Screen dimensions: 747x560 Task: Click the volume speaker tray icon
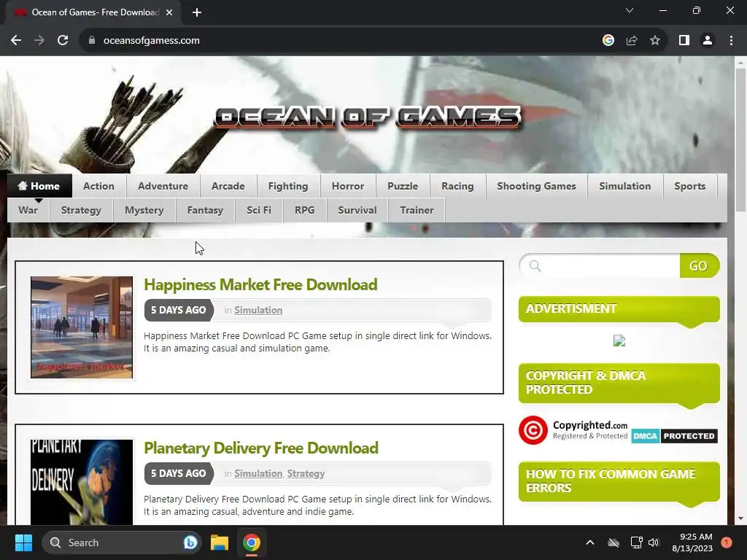(x=654, y=542)
